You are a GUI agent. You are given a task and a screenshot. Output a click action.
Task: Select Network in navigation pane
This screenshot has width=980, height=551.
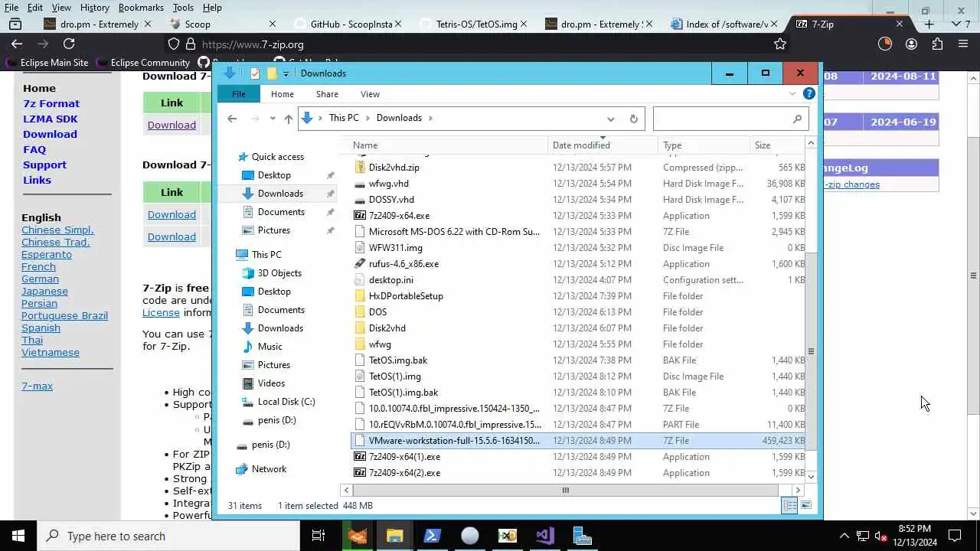point(269,469)
